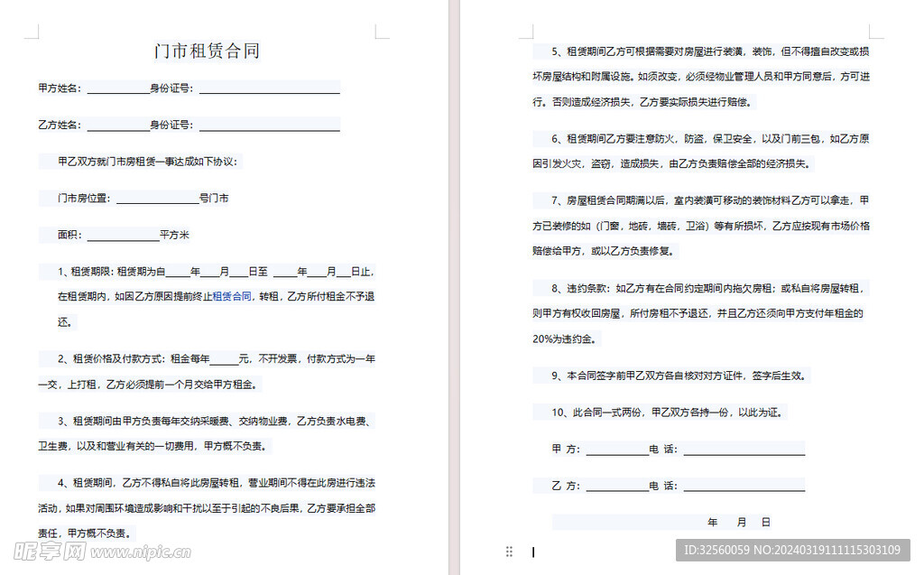Click the 身份证号 blank on 甲方姓名 row
Viewport: 924px width, 575px height.
(269, 88)
